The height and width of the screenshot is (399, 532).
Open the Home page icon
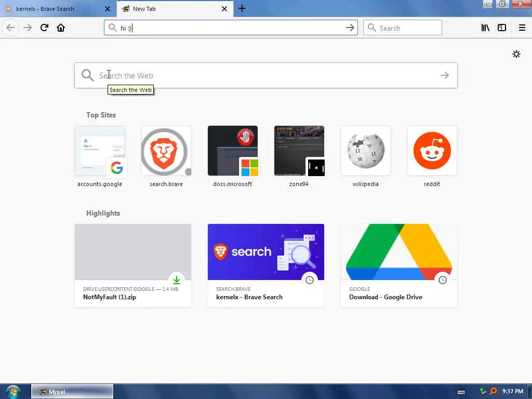coord(61,28)
